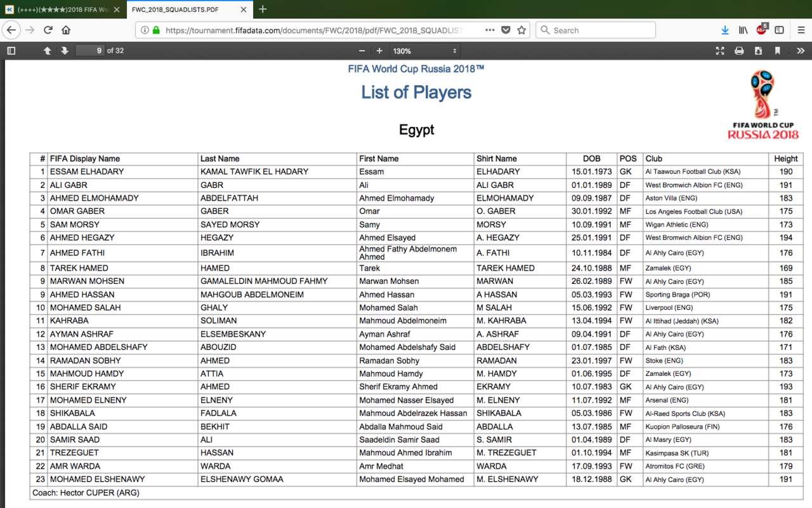Click DOB 23.01.1997
The width and height of the screenshot is (812, 508).
(592, 360)
